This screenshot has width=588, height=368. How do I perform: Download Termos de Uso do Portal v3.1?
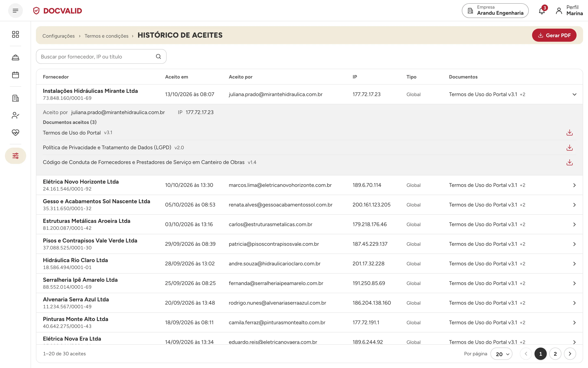[570, 133]
